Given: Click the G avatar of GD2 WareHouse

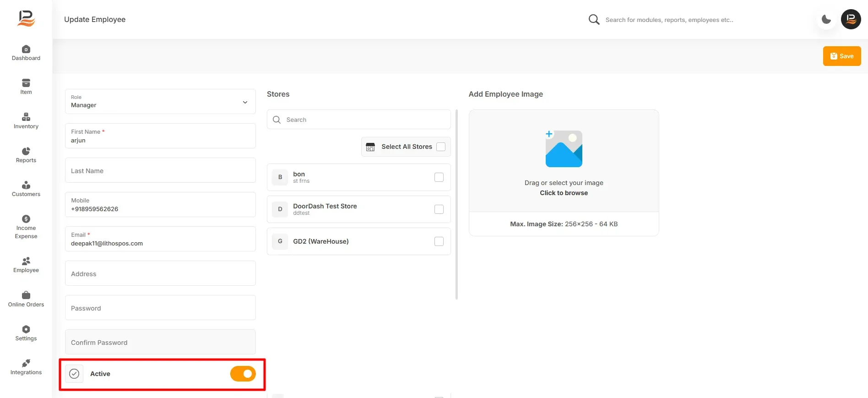Looking at the screenshot, I should click(x=280, y=241).
